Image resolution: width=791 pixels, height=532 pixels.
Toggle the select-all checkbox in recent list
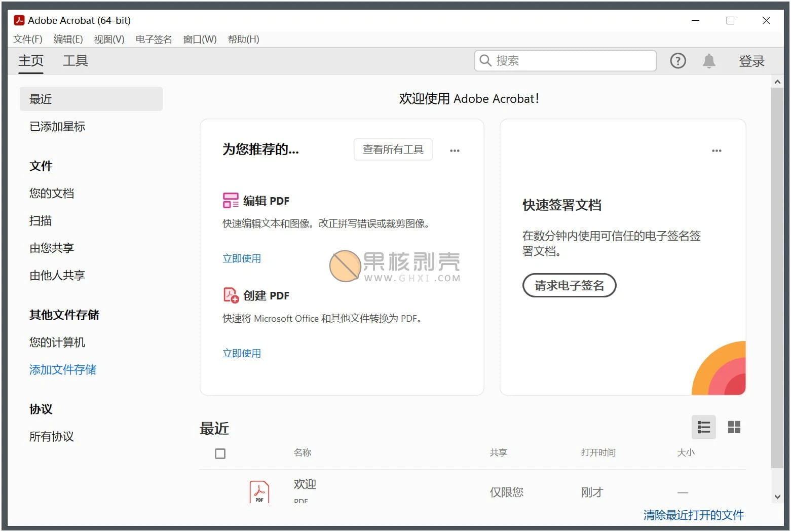pyautogui.click(x=220, y=453)
